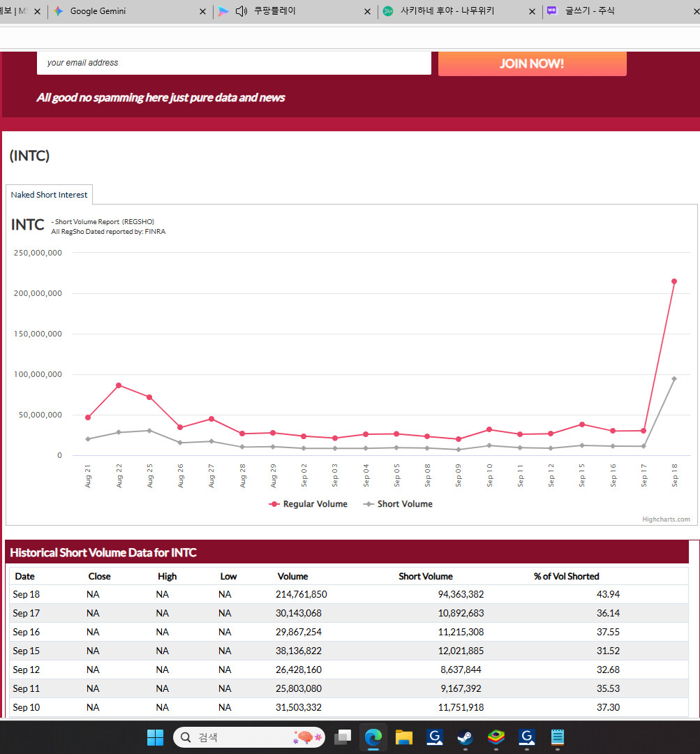Close the Google Gemini tab
Screen dimensions: 700x754
203,12
